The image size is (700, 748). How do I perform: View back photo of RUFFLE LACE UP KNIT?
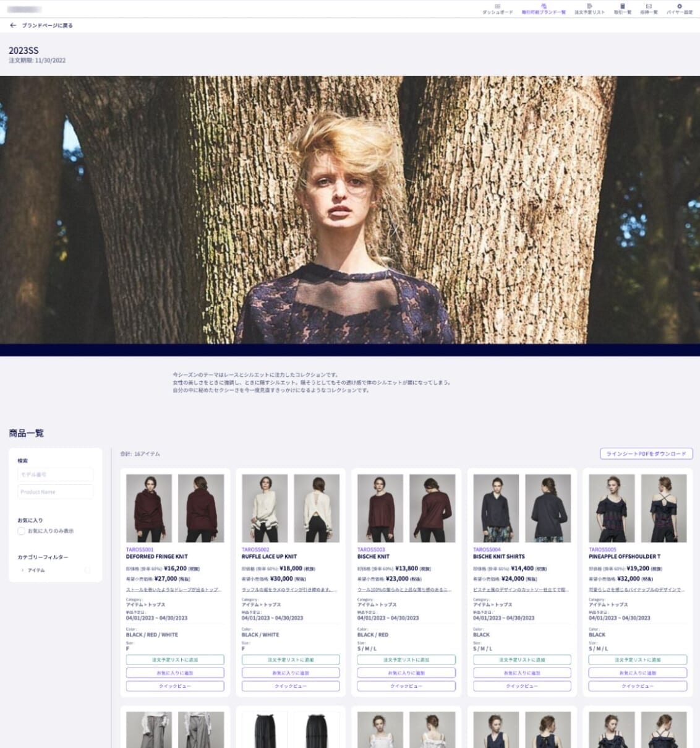[x=317, y=509]
